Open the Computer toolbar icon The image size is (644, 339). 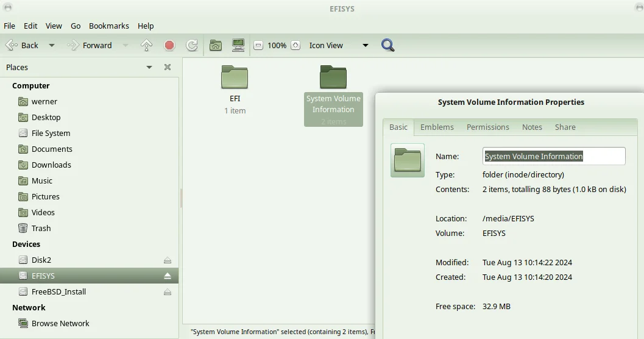click(x=238, y=45)
